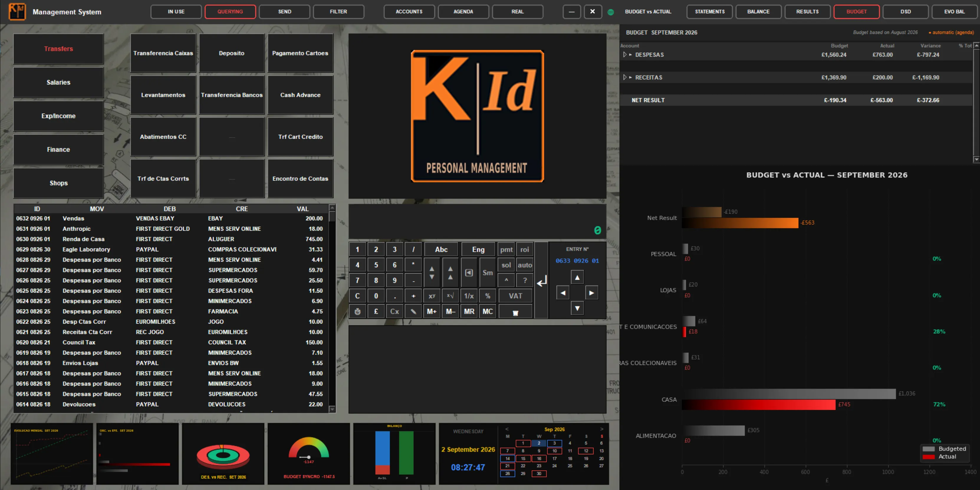980x490 pixels.
Task: Open the AGENDA button
Action: (463, 12)
